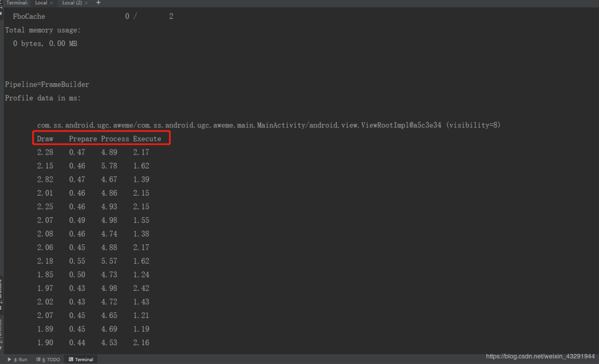Click the blog.csdn.net watermark link
This screenshot has height=364, width=599.
540,357
